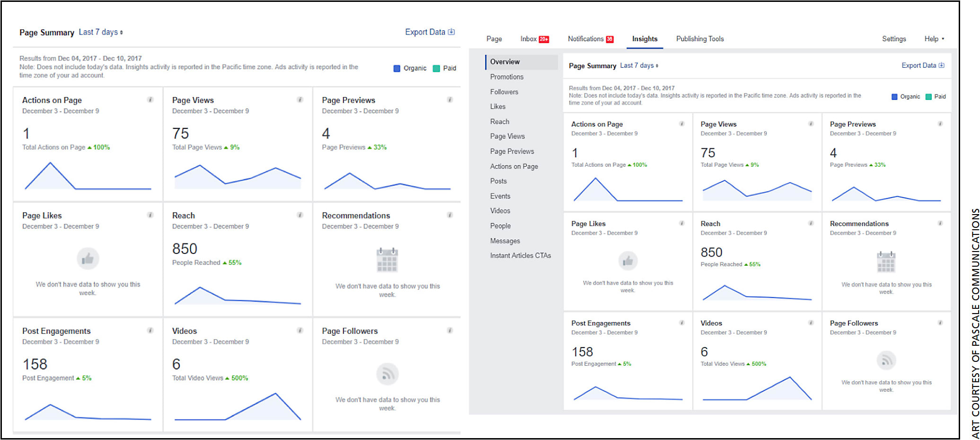
Task: Click the thumbs-up icon in Page Likes card
Action: point(88,259)
